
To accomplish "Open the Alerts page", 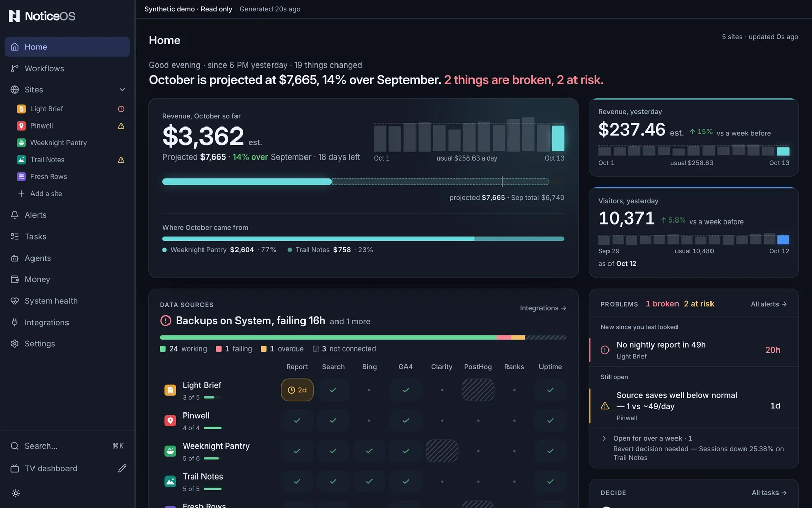I will (x=67, y=215).
